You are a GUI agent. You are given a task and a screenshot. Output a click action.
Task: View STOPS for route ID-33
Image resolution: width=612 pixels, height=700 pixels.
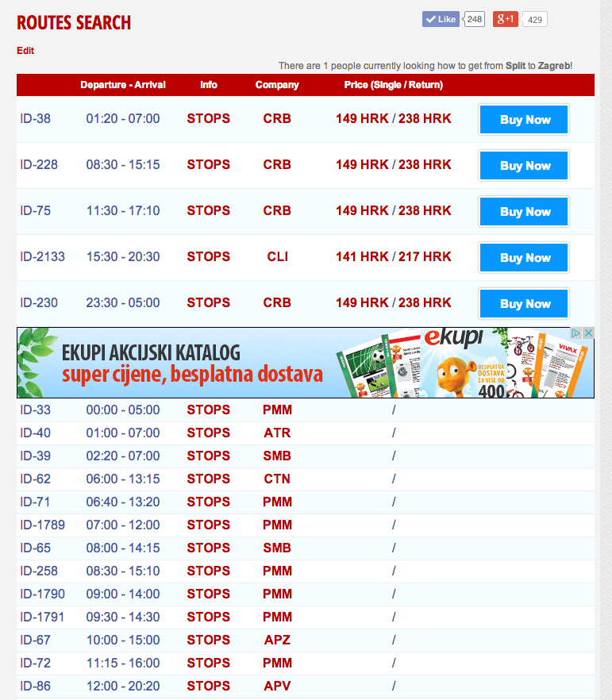(209, 410)
